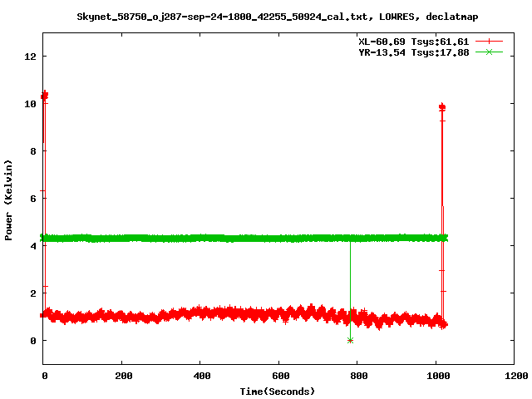Click y-axis tick label 6
532x399 pixels.
coord(33,199)
